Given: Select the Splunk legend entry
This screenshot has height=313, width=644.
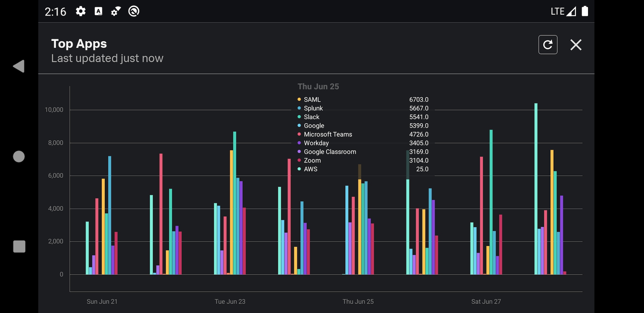Looking at the screenshot, I should pyautogui.click(x=363, y=108).
